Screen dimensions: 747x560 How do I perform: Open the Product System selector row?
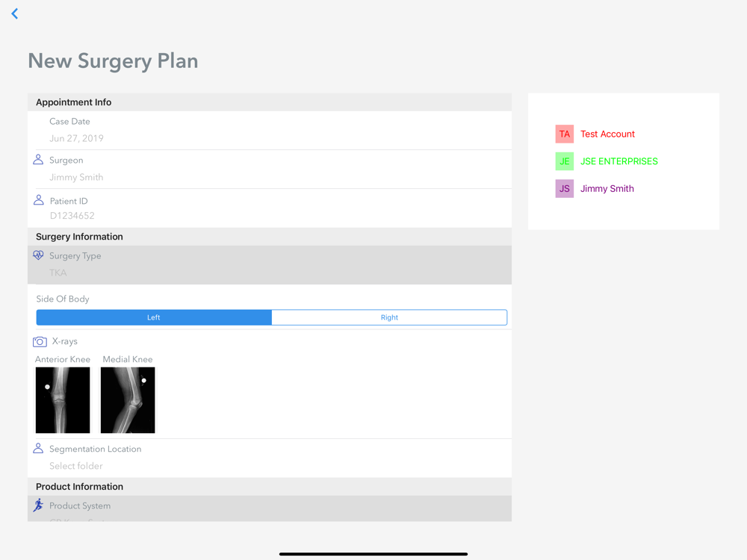tap(270, 508)
